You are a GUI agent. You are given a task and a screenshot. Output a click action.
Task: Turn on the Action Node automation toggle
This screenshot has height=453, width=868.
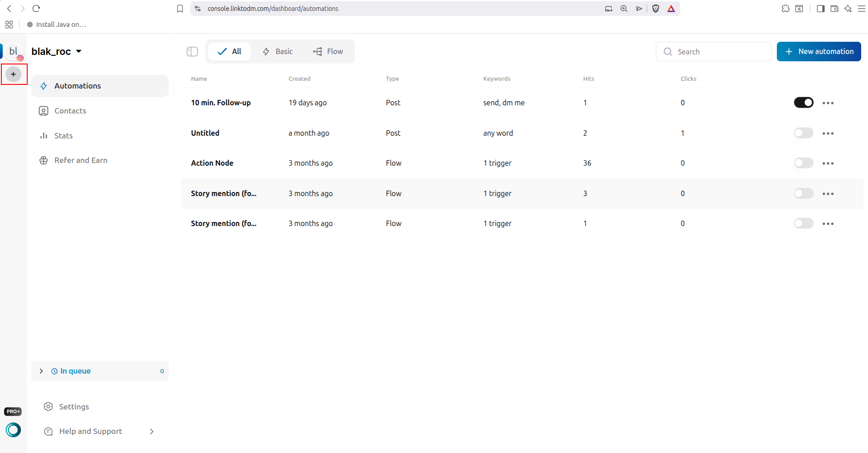click(x=804, y=163)
